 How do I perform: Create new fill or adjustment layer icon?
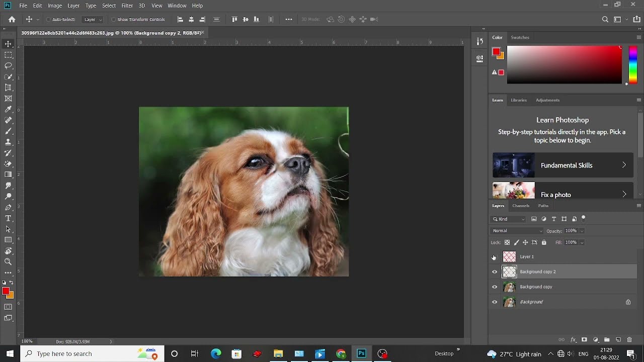596,340
